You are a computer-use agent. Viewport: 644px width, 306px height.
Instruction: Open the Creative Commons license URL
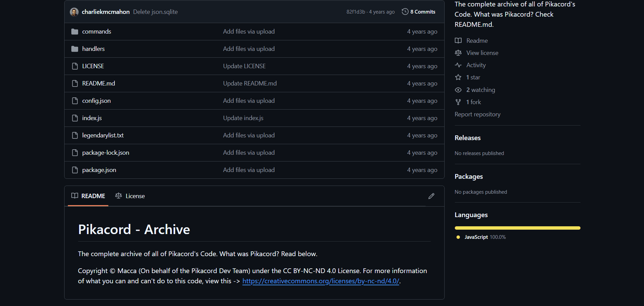(x=321, y=281)
